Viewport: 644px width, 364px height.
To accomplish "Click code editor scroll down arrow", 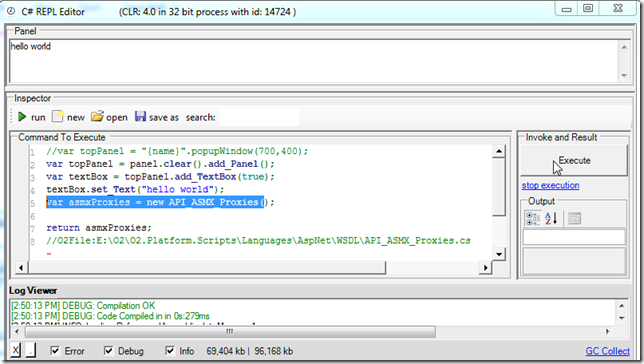I will pyautogui.click(x=499, y=254).
